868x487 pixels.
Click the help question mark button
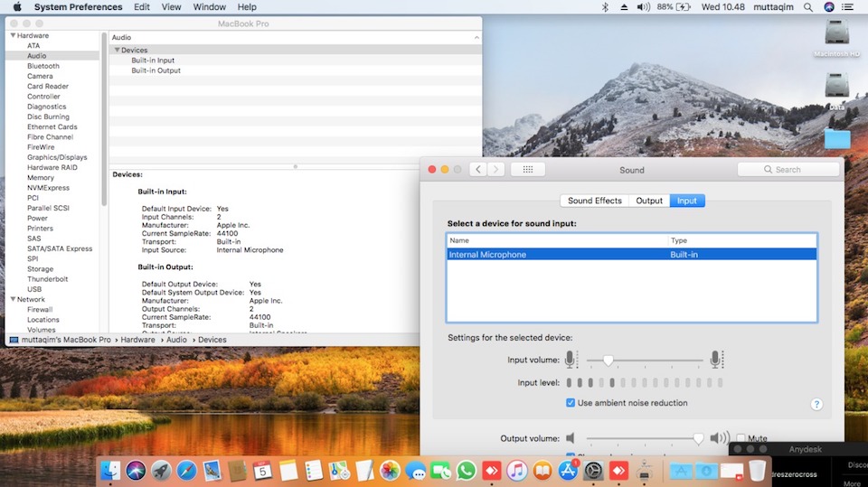(x=816, y=404)
